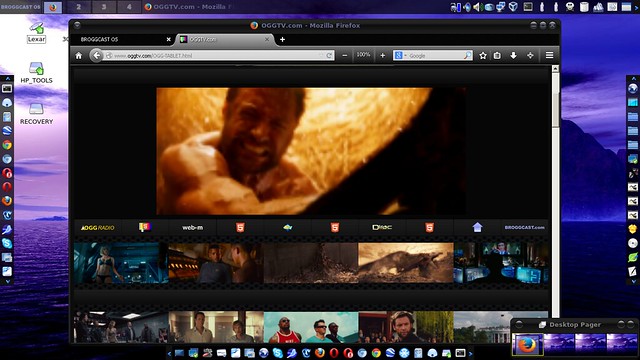This screenshot has height=360, width=640.
Task: Bookmark this page with the star icon
Action: [483, 56]
